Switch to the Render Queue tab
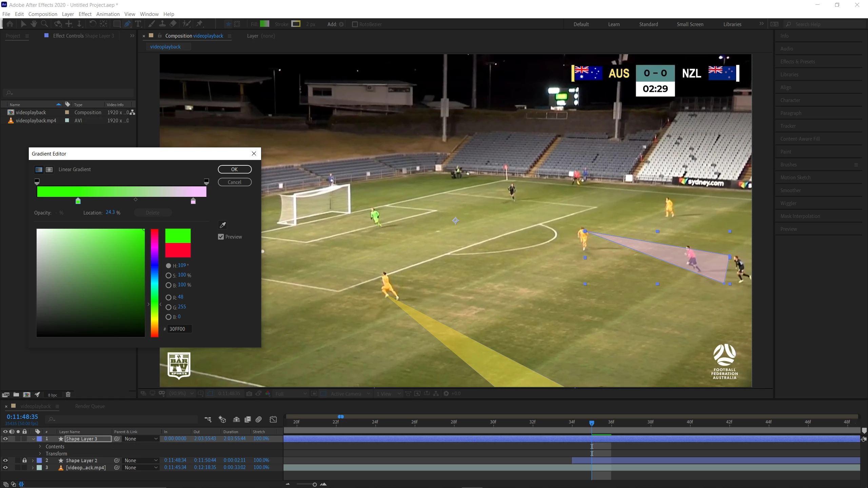 [90, 406]
